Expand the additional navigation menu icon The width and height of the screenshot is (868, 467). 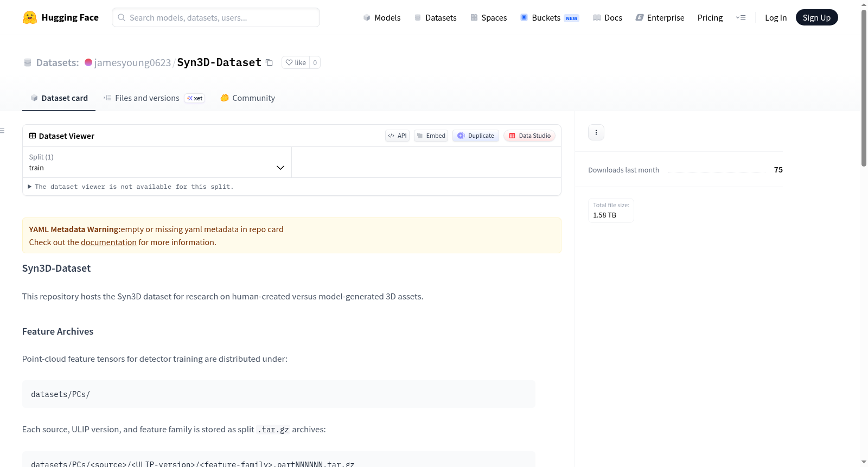click(x=741, y=17)
